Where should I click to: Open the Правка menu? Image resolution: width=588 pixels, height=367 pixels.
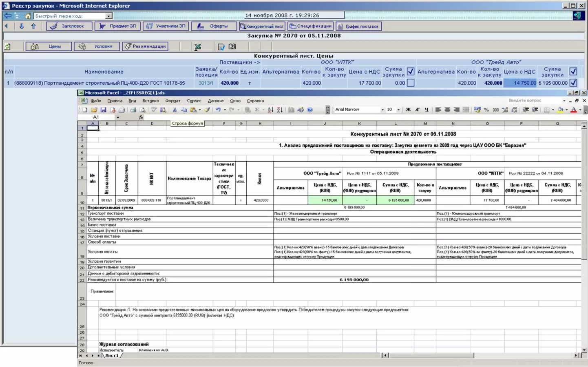[115, 101]
